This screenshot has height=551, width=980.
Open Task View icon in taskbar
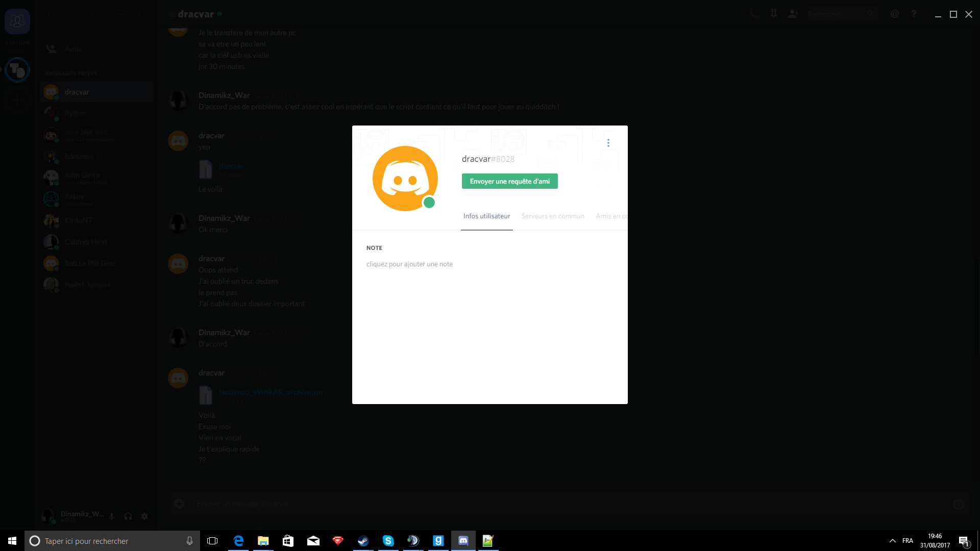coord(212,541)
